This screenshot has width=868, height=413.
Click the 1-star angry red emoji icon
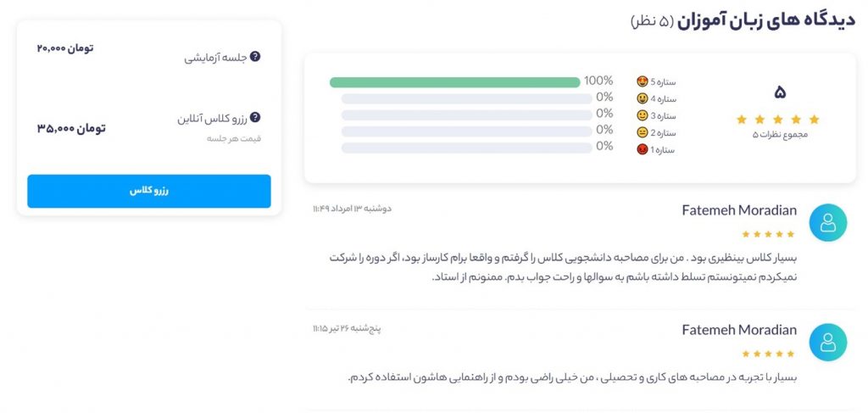[x=643, y=149]
